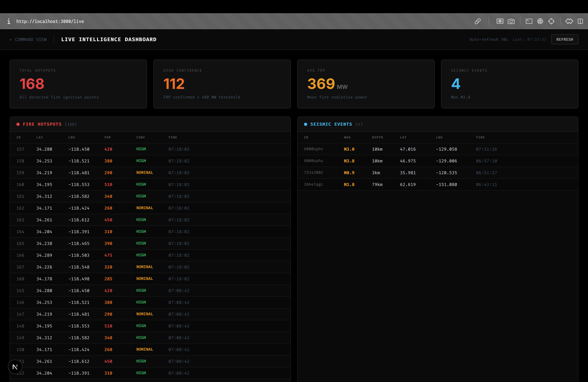The image size is (588, 382).
Task: Select the crosshair element picker icon
Action: pos(551,21)
